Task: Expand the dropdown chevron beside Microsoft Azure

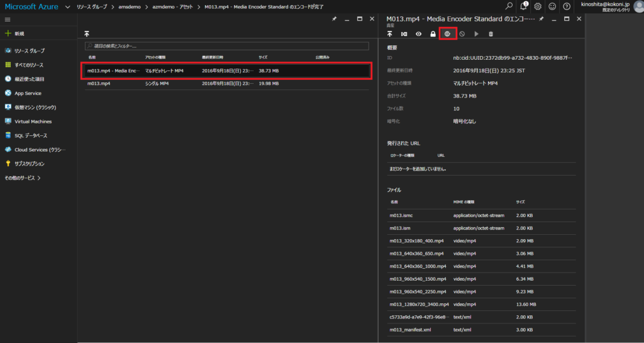Action: [67, 6]
